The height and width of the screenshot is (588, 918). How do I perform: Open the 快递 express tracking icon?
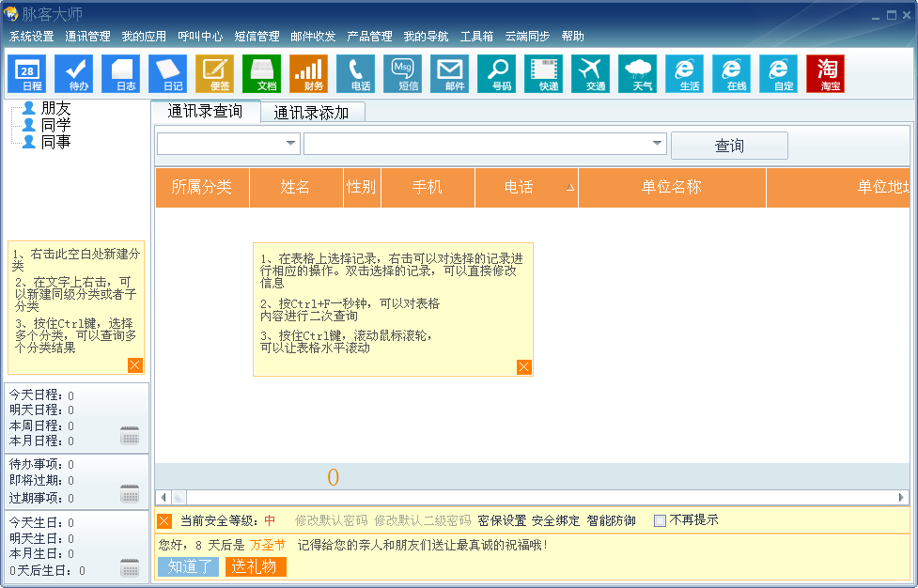(544, 73)
